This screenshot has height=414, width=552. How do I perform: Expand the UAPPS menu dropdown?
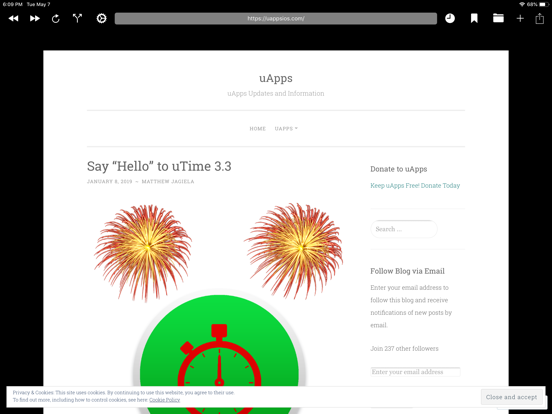pyautogui.click(x=286, y=129)
